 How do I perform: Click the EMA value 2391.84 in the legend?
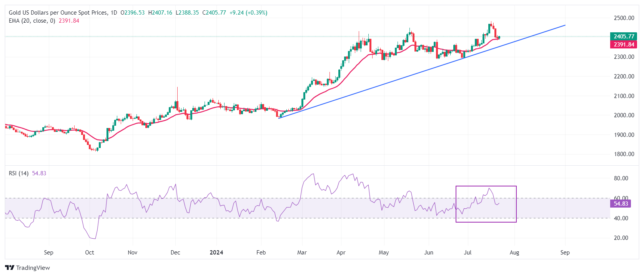pyautogui.click(x=69, y=21)
